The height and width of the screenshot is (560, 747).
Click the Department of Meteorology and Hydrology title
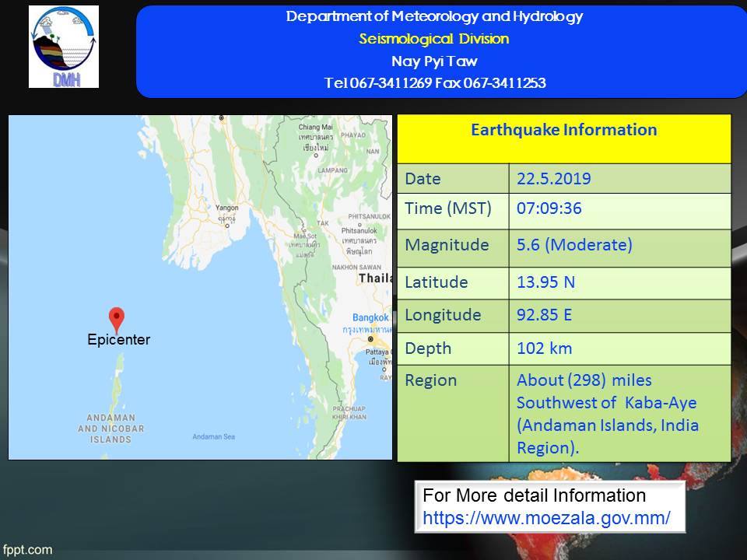tap(434, 16)
